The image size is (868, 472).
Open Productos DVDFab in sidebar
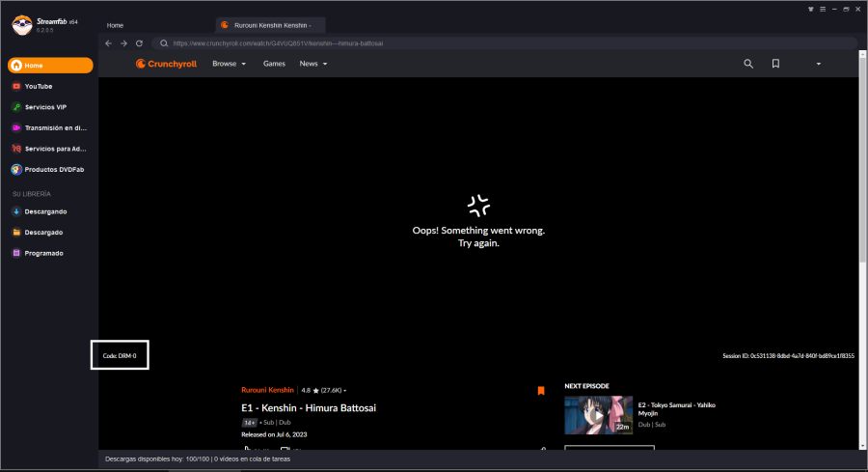[47, 170]
